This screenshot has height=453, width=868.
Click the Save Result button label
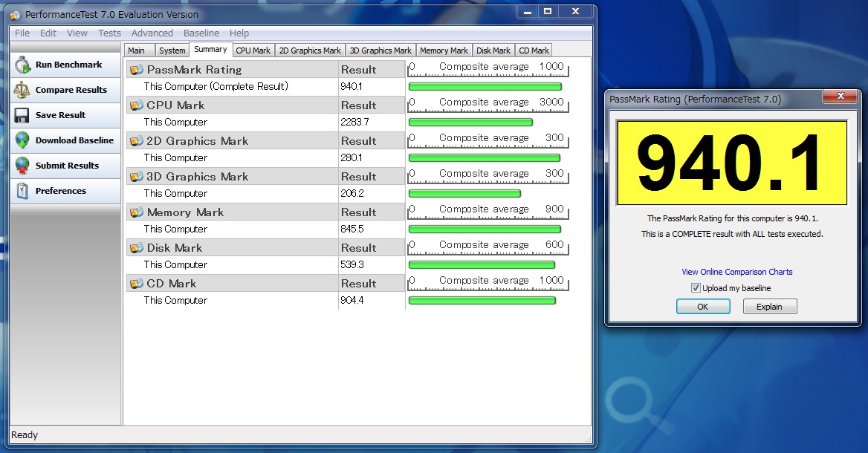pos(60,115)
